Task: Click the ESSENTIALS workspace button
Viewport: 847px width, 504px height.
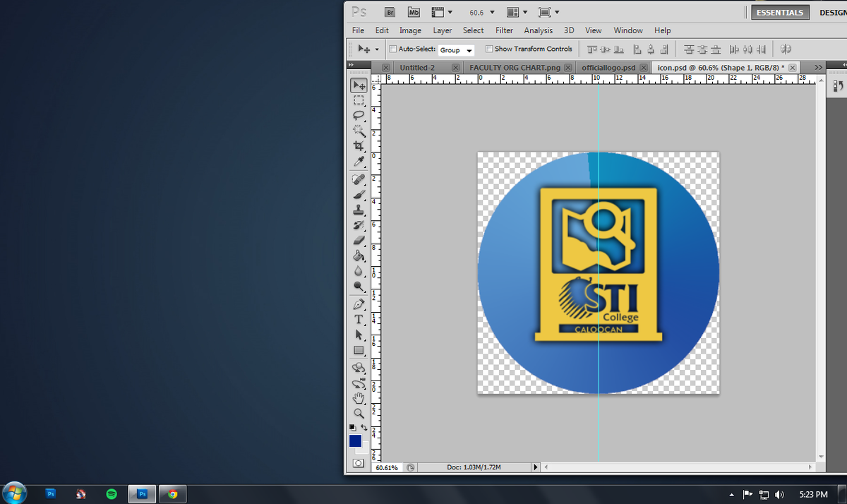Action: pos(780,12)
